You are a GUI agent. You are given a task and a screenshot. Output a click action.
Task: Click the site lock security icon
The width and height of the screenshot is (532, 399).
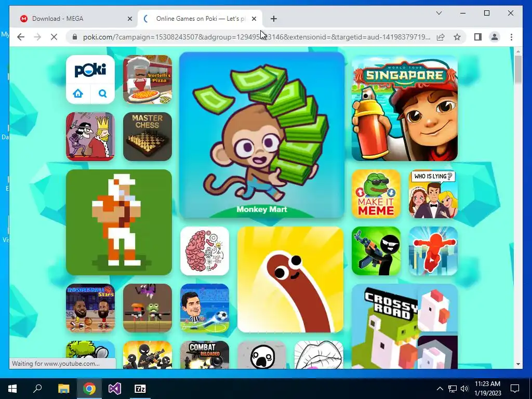75,37
